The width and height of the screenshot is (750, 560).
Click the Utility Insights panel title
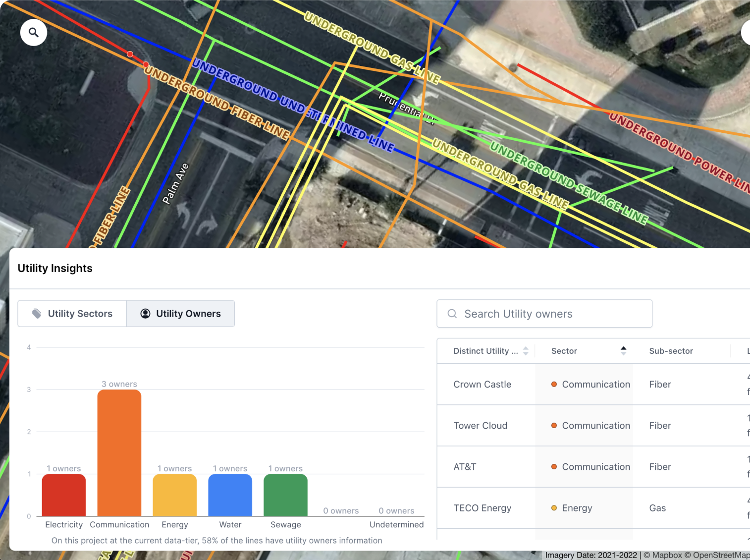pyautogui.click(x=55, y=268)
